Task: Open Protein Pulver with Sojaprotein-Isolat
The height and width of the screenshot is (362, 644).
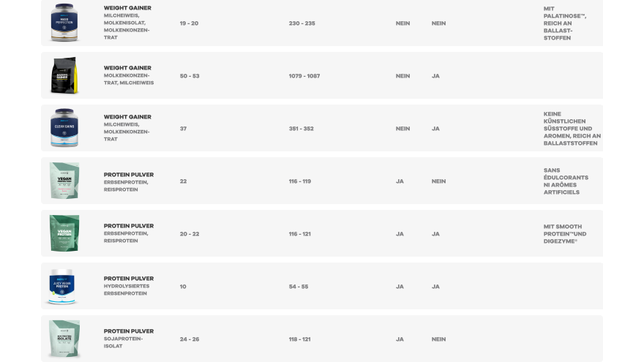Action: tap(129, 331)
